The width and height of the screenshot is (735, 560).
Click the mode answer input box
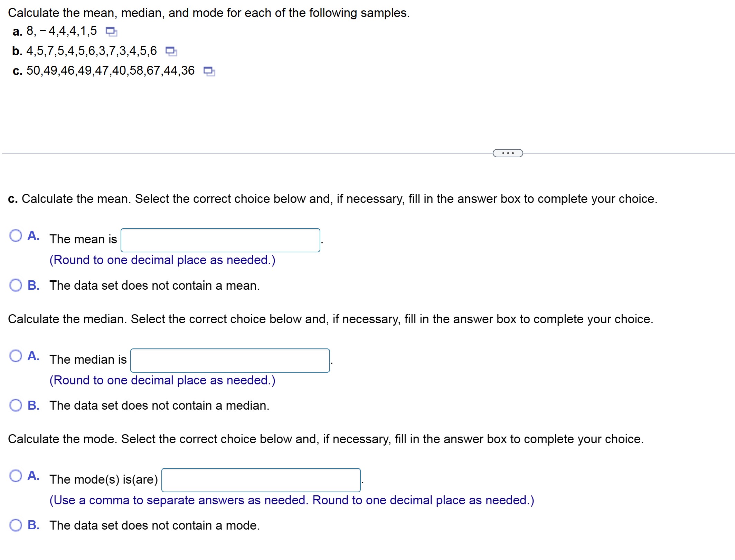coord(261,479)
